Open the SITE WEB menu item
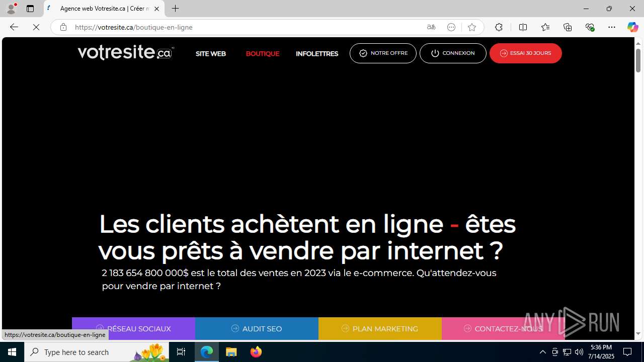Image resolution: width=644 pixels, height=362 pixels. 211,54
